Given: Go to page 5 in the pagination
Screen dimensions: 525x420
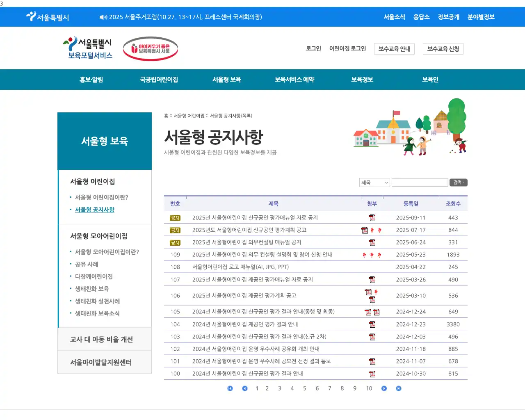Looking at the screenshot, I should tap(304, 388).
